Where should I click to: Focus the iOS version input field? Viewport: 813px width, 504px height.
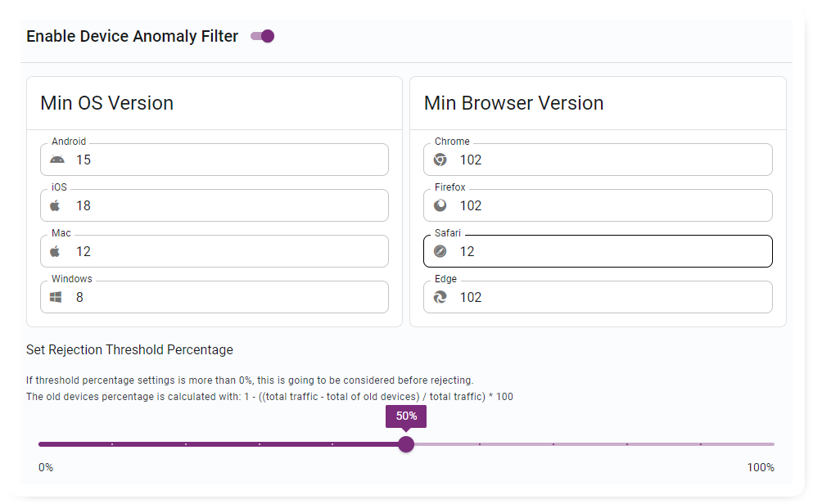tap(215, 205)
